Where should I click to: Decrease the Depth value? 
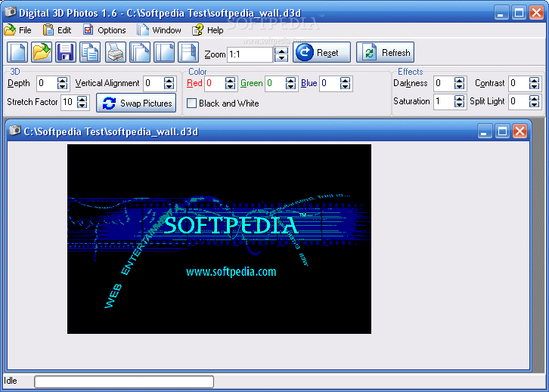pyautogui.click(x=62, y=86)
